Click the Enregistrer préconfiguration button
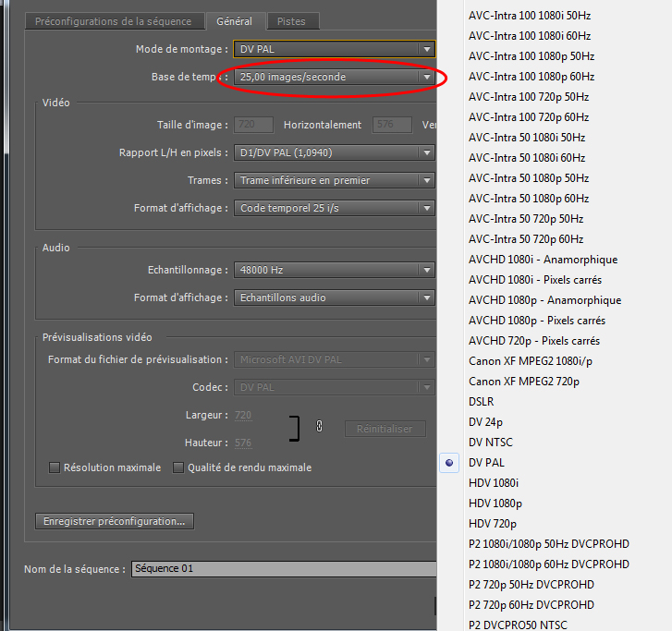Viewport: 672px width, 631px height. [115, 521]
